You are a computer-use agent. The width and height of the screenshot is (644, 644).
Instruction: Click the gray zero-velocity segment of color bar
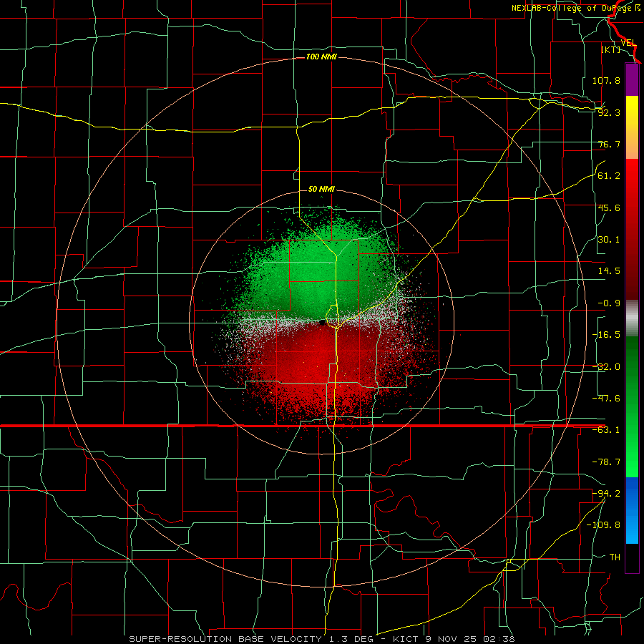[632, 318]
